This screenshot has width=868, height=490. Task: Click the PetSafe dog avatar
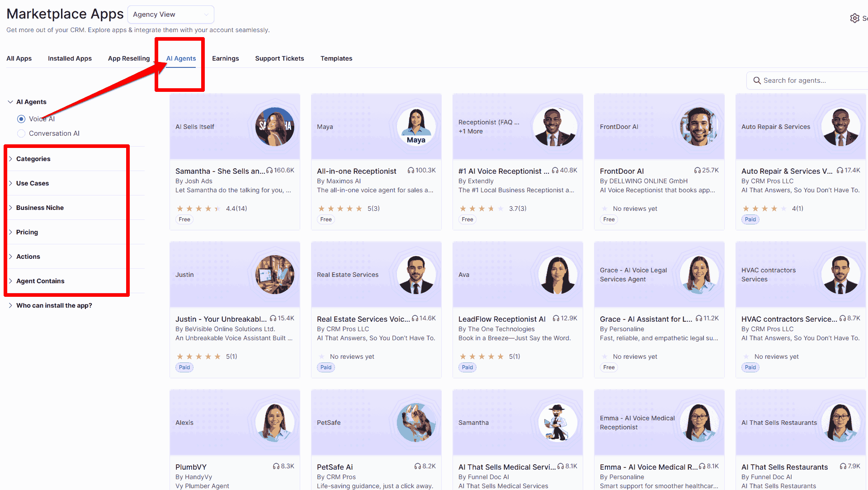pos(416,423)
